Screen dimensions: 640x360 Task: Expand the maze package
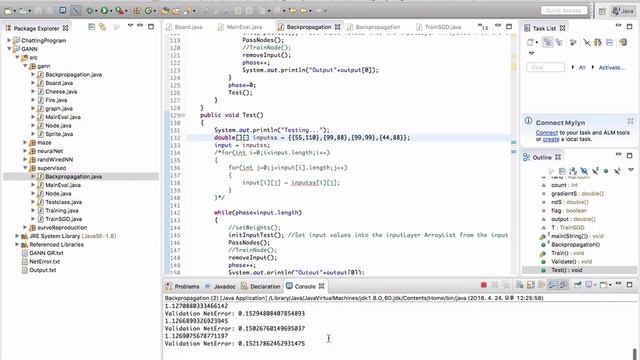pyautogui.click(x=25, y=142)
